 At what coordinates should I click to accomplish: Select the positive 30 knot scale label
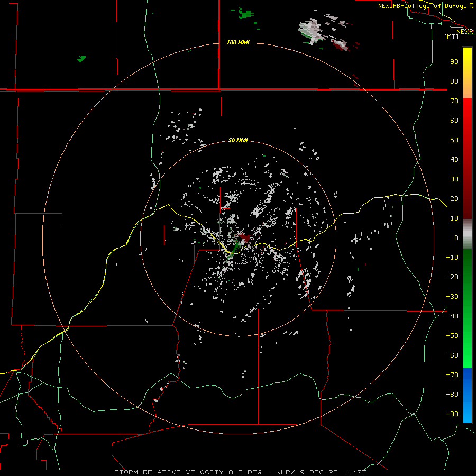(x=454, y=179)
